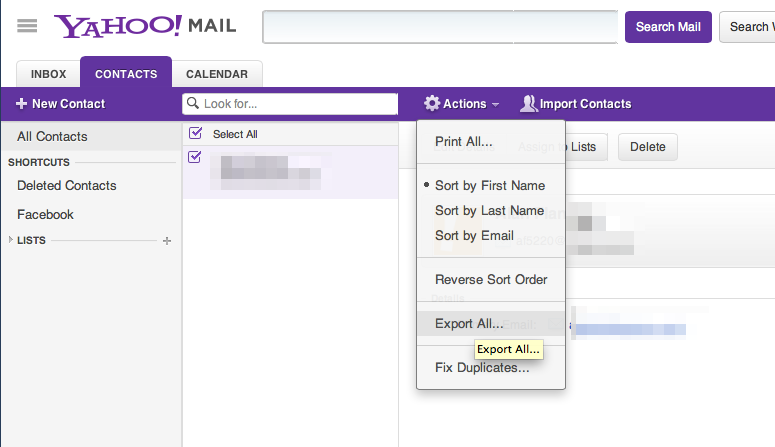Select Sort by First Name
The width and height of the screenshot is (775, 447).
(491, 185)
